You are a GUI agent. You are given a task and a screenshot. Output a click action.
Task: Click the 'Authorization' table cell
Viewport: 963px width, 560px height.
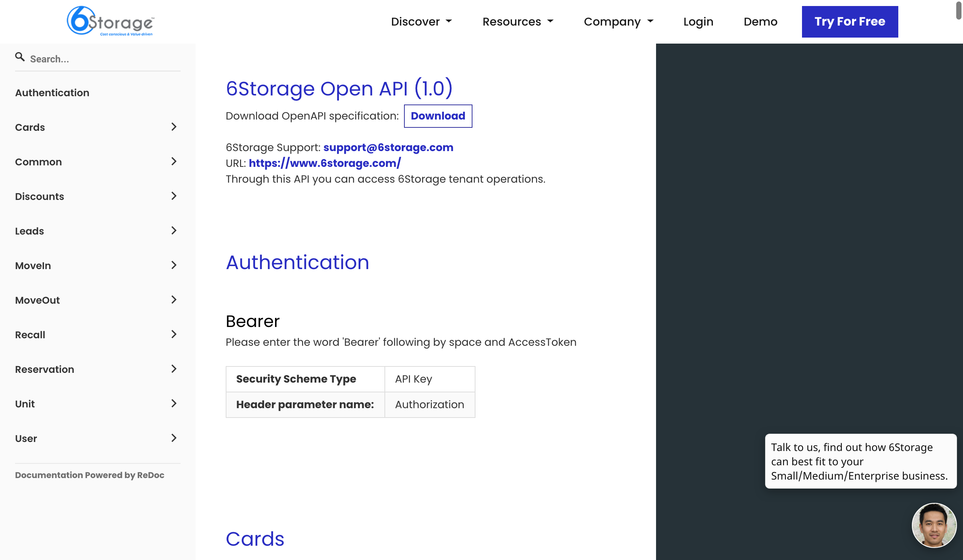(430, 405)
